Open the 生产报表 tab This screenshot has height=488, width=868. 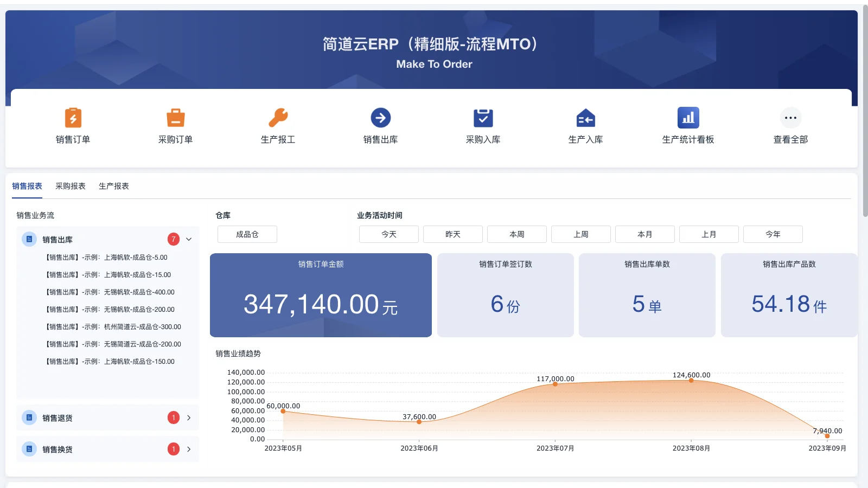[x=113, y=186]
